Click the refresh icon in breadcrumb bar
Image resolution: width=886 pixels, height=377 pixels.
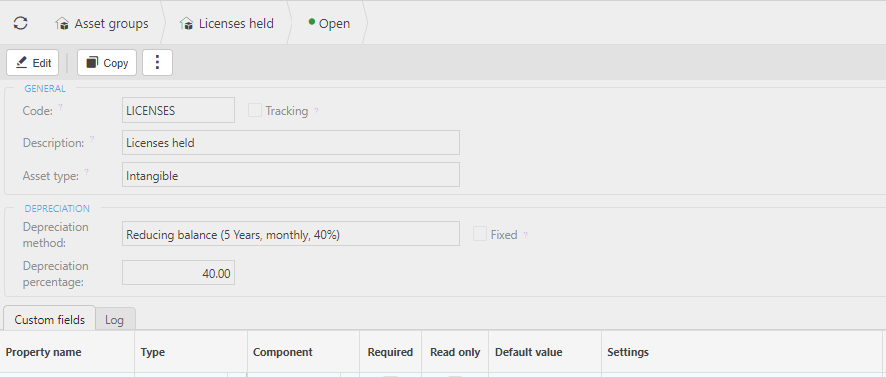[21, 23]
